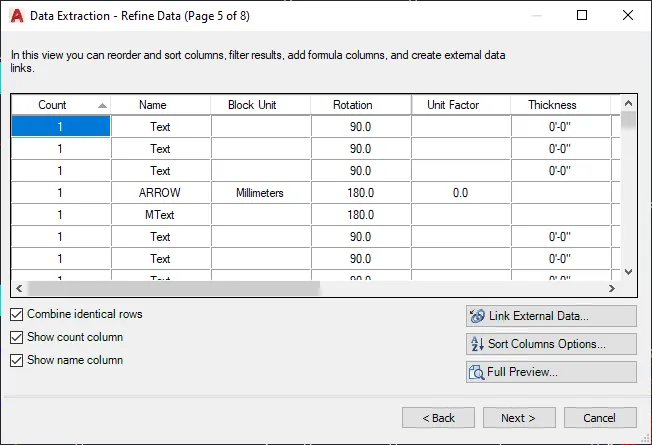Click the Link External Data chain icon
The image size is (652, 445).
pyautogui.click(x=477, y=316)
